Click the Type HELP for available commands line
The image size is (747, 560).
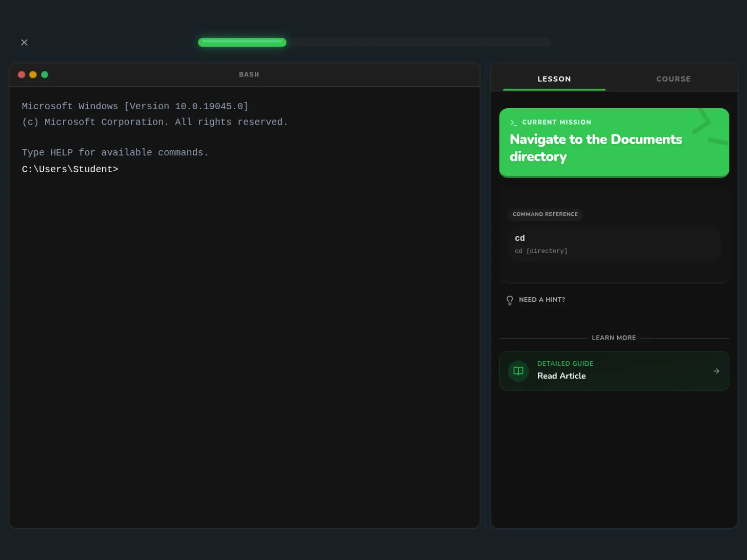(115, 153)
